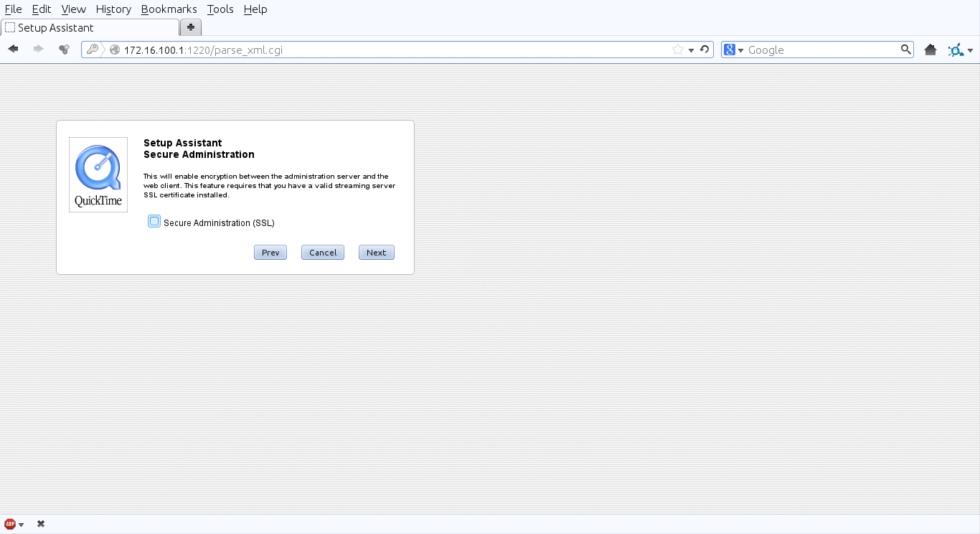Screen dimensions: 980x534
Task: Close the addon bar with X
Action: point(41,524)
